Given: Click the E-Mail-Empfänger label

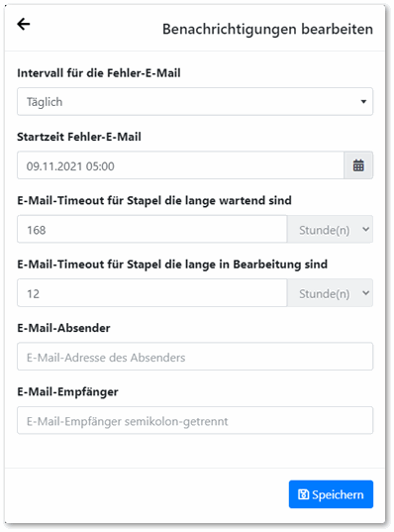Looking at the screenshot, I should tap(68, 392).
